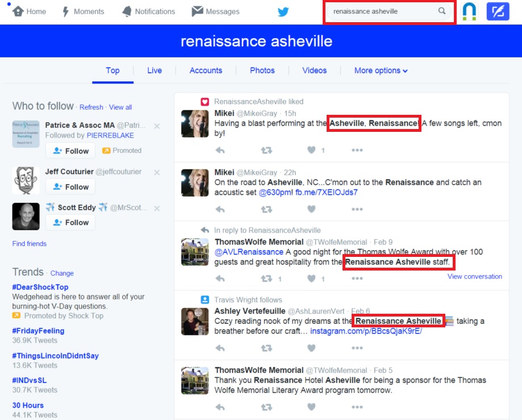
Task: Click the PIERREBLAKE follower link
Action: pyautogui.click(x=110, y=135)
